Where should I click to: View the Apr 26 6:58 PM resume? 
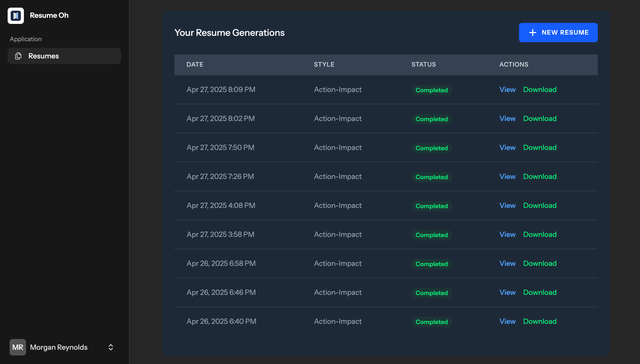pos(507,263)
